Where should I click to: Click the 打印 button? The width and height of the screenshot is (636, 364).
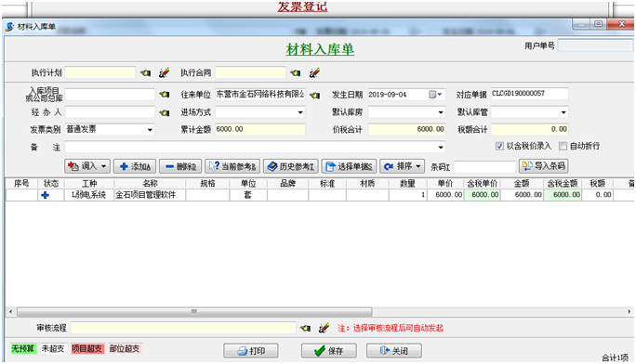pyautogui.click(x=251, y=351)
